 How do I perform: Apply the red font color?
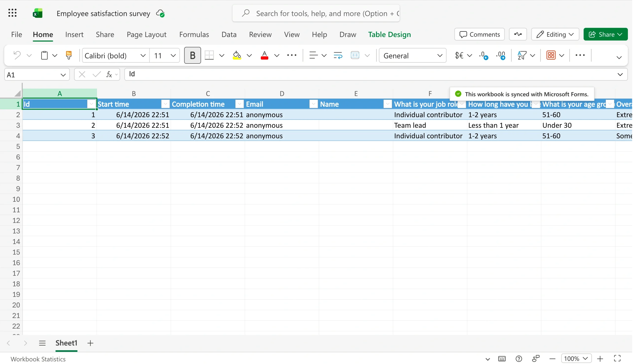pos(265,55)
